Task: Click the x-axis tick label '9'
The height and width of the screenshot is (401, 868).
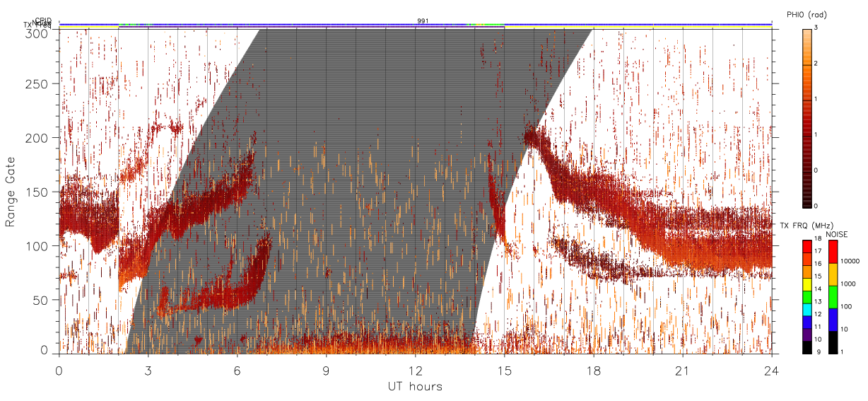Action: tap(326, 370)
